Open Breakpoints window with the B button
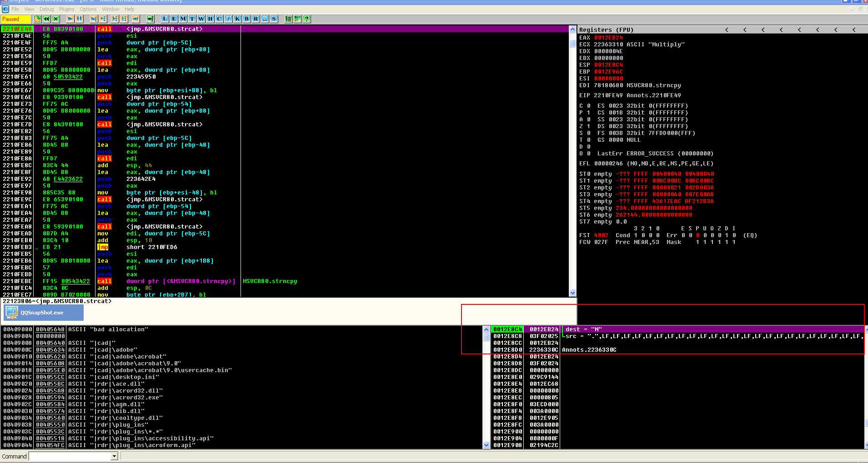The width and height of the screenshot is (868, 463). 246,19
